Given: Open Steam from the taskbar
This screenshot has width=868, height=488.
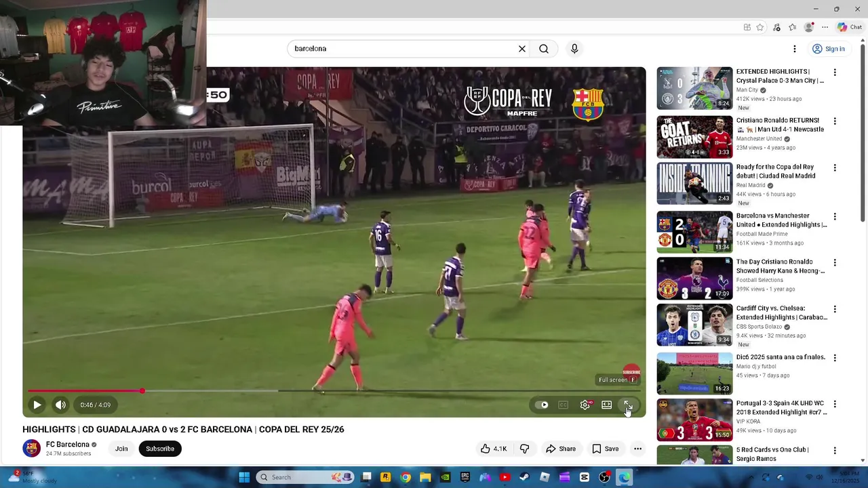Looking at the screenshot, I should tap(525, 477).
